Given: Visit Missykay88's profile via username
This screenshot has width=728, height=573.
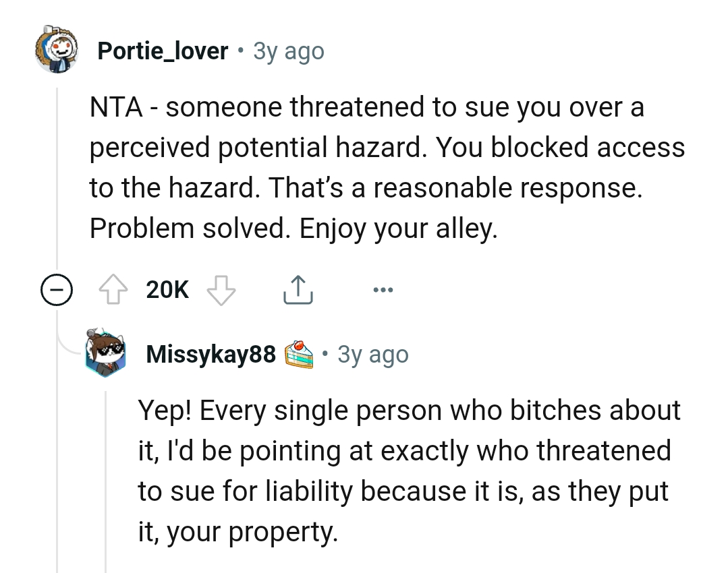Looking at the screenshot, I should click(x=211, y=354).
